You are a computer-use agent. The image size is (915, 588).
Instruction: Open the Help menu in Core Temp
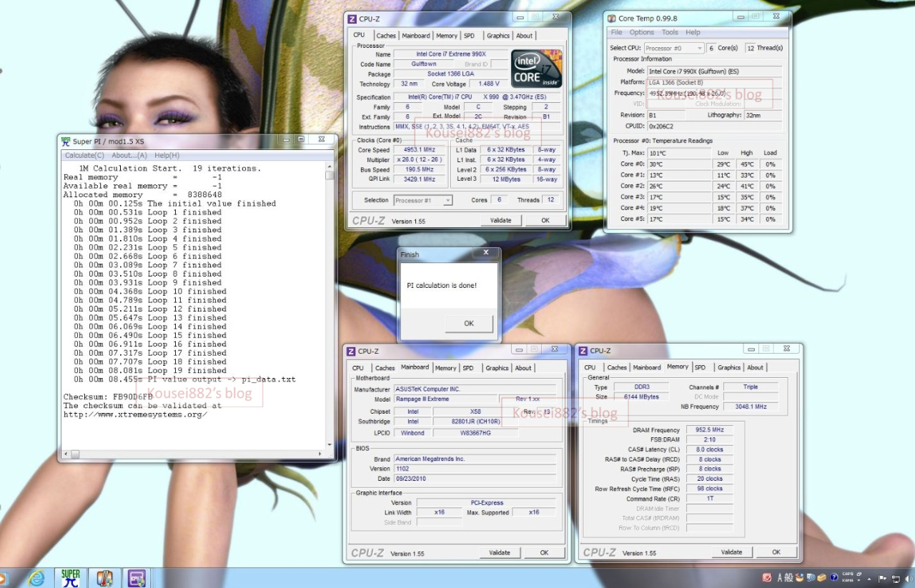[693, 32]
